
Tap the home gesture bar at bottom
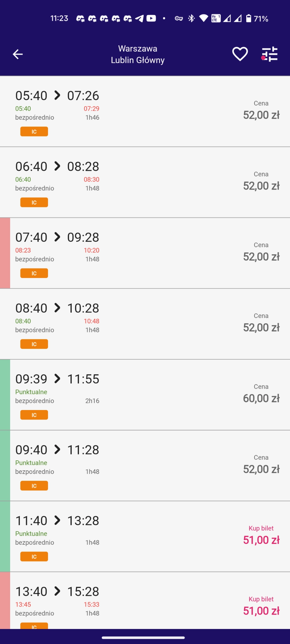143,638
